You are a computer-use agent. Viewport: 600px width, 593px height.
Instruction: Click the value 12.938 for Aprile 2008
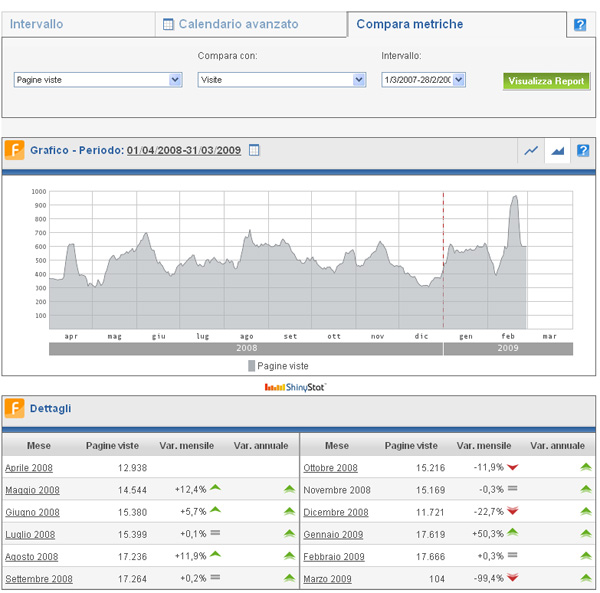(x=132, y=468)
